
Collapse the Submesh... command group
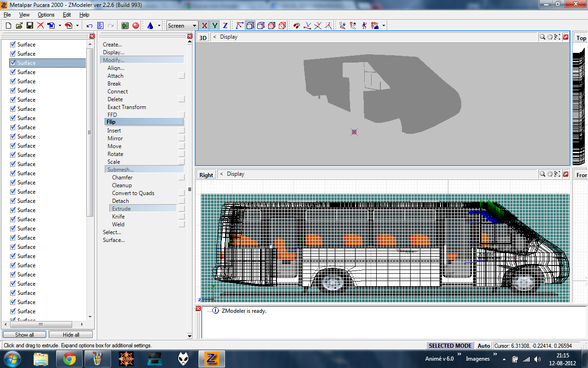pyautogui.click(x=144, y=169)
